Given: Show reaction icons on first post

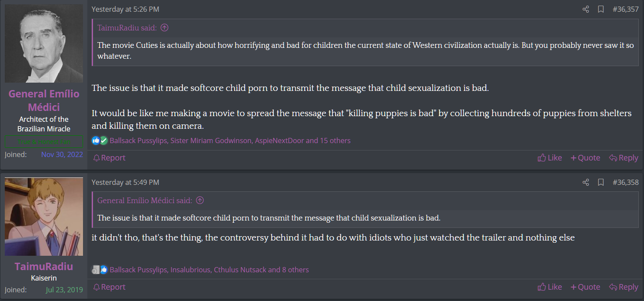Looking at the screenshot, I should click(x=100, y=140).
